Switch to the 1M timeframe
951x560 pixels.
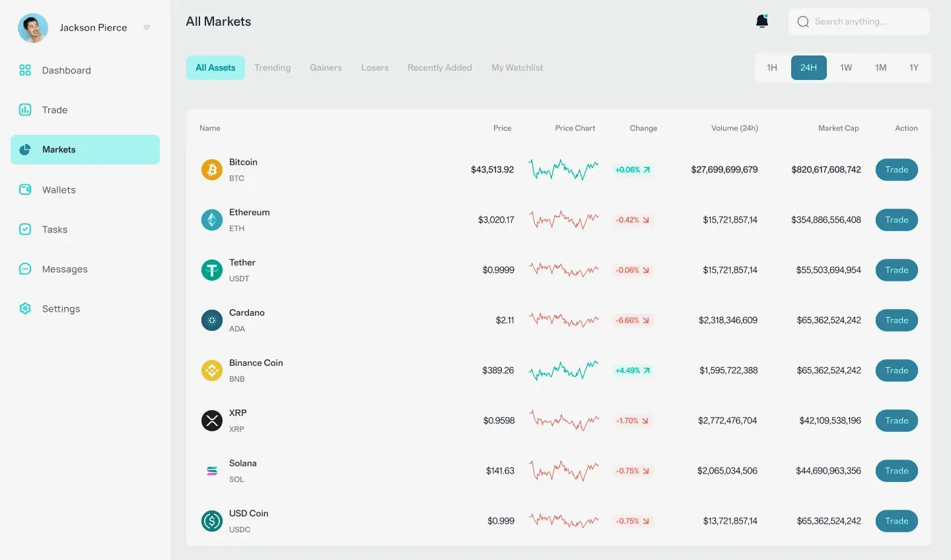[881, 67]
